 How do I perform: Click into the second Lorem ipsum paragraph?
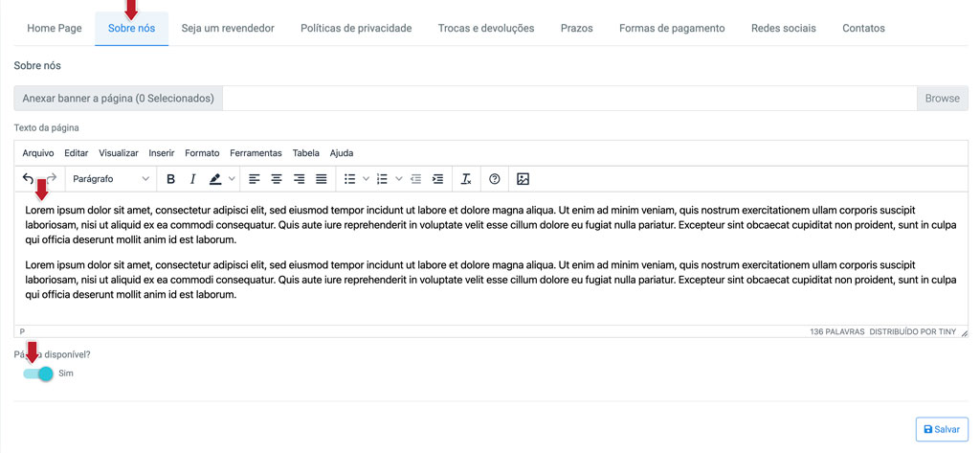(491, 279)
